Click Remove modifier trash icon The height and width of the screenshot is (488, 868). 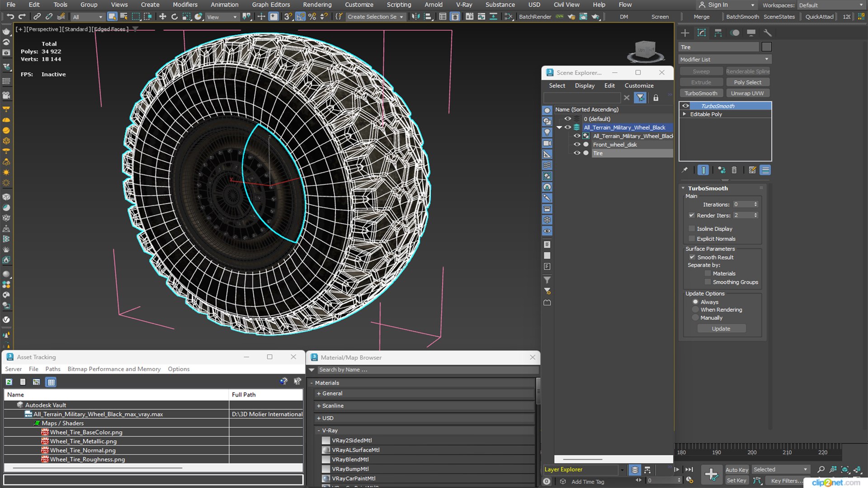[x=734, y=170]
